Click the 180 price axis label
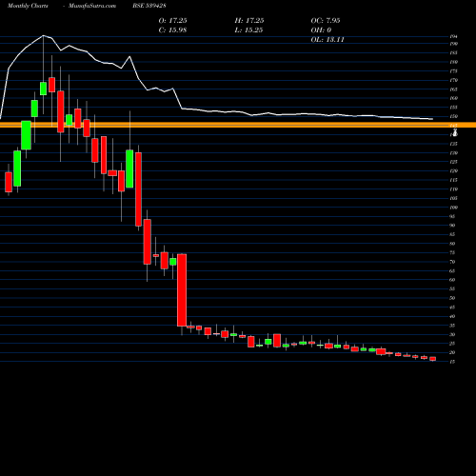 [x=454, y=62]
